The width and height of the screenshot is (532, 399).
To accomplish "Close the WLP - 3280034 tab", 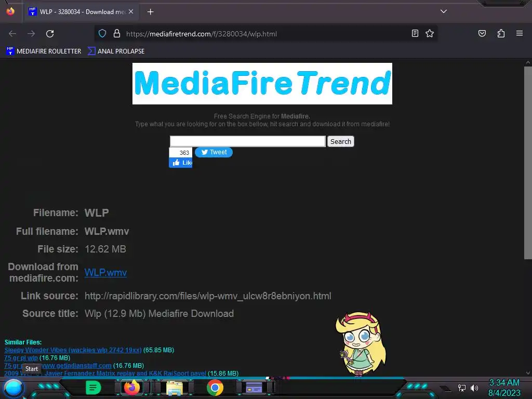I will [131, 11].
